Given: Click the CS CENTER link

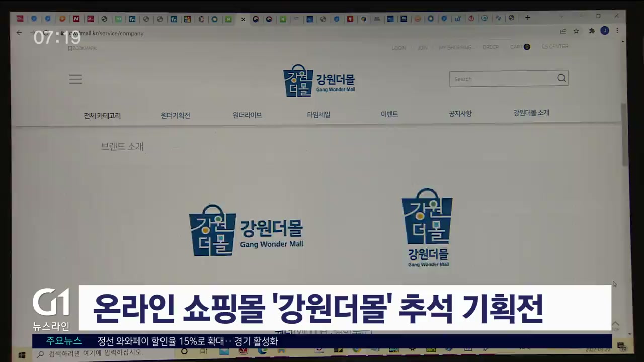Looking at the screenshot, I should tap(554, 46).
